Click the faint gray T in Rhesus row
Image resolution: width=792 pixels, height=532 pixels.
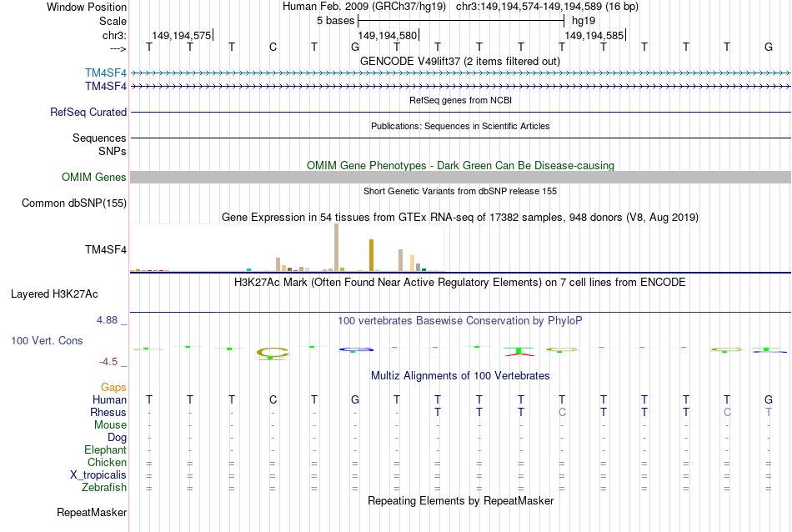[769, 412]
